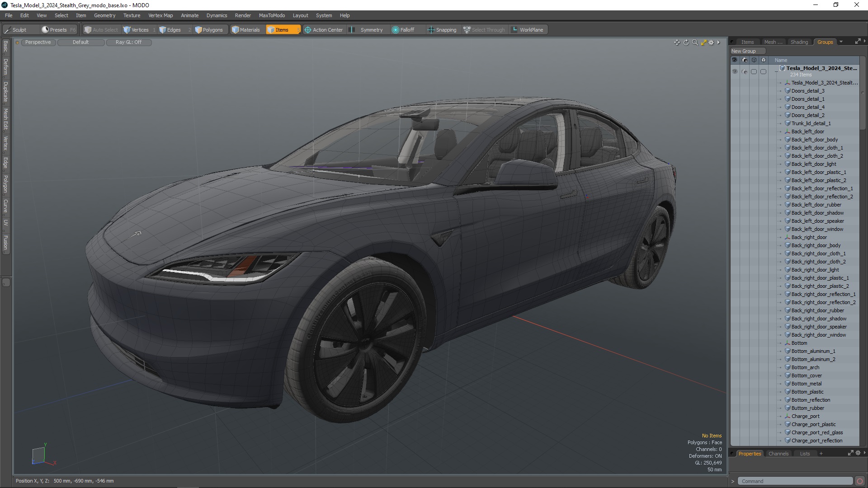Image resolution: width=868 pixels, height=488 pixels.
Task: Click the command record circle button
Action: (860, 481)
